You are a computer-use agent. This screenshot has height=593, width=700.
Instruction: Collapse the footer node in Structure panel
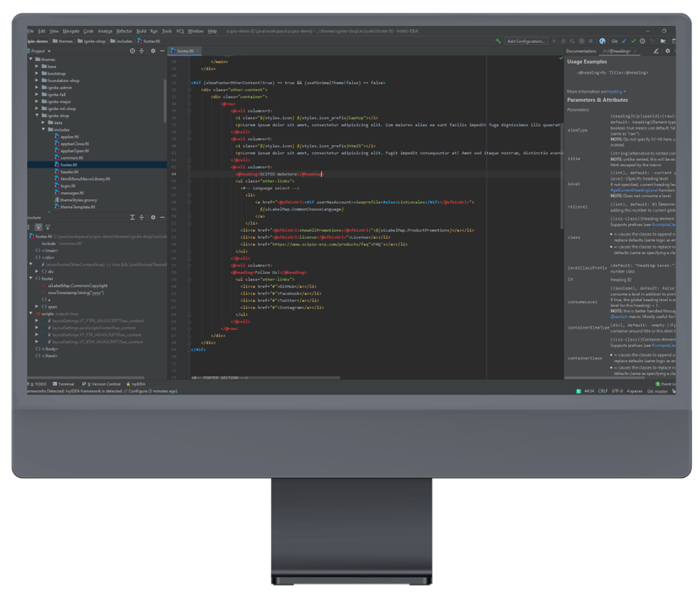click(31, 279)
